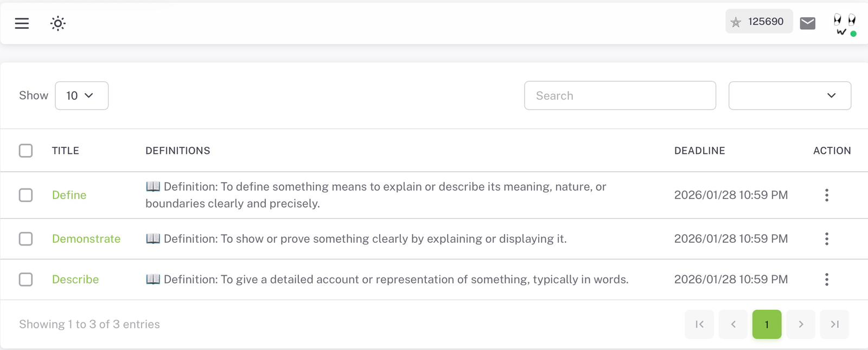Go to last page pagination icon
Viewport: 868px width, 350px height.
pyautogui.click(x=834, y=325)
